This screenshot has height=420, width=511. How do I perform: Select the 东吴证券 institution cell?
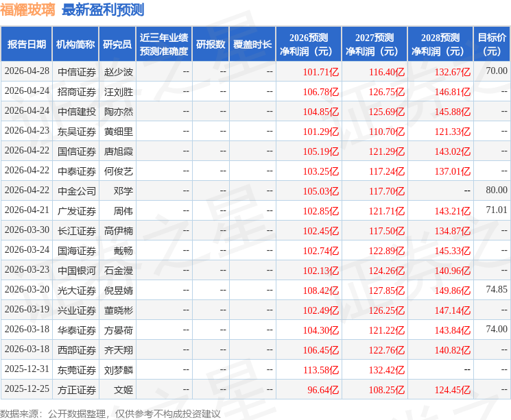[x=77, y=132]
